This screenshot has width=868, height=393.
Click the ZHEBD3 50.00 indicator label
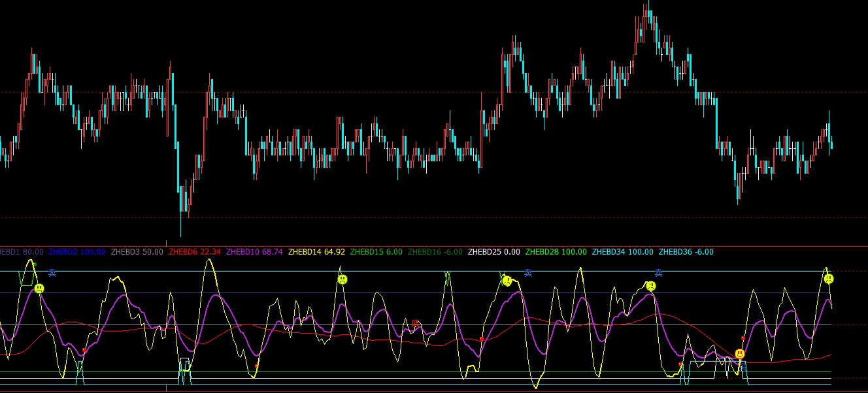coord(137,252)
